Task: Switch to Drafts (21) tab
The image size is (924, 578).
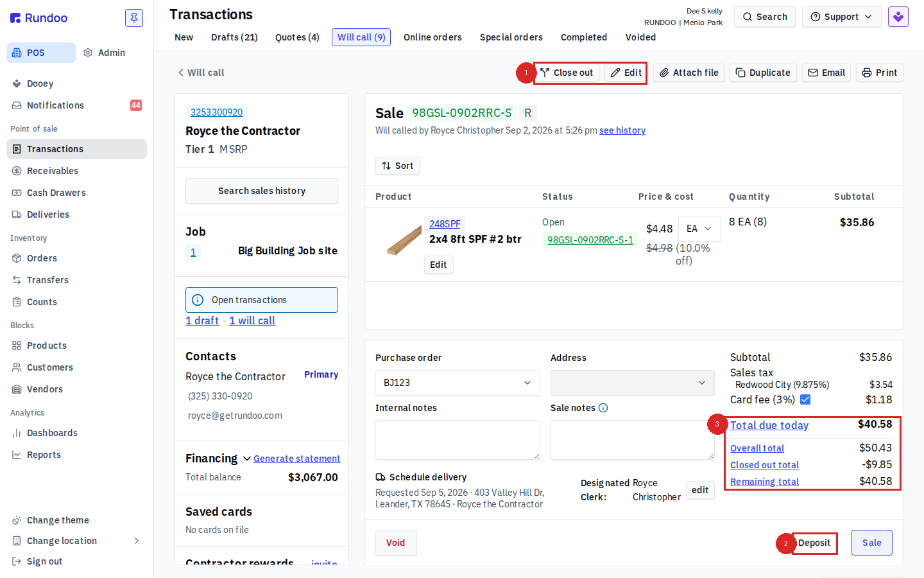Action: tap(234, 37)
